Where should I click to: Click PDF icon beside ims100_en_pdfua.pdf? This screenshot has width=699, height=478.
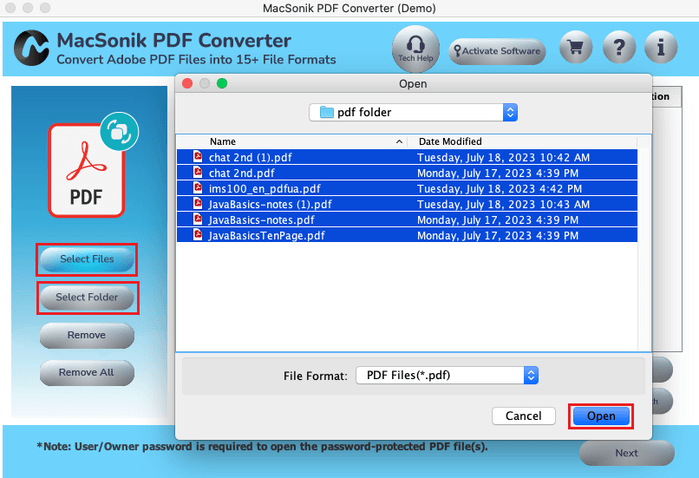197,188
